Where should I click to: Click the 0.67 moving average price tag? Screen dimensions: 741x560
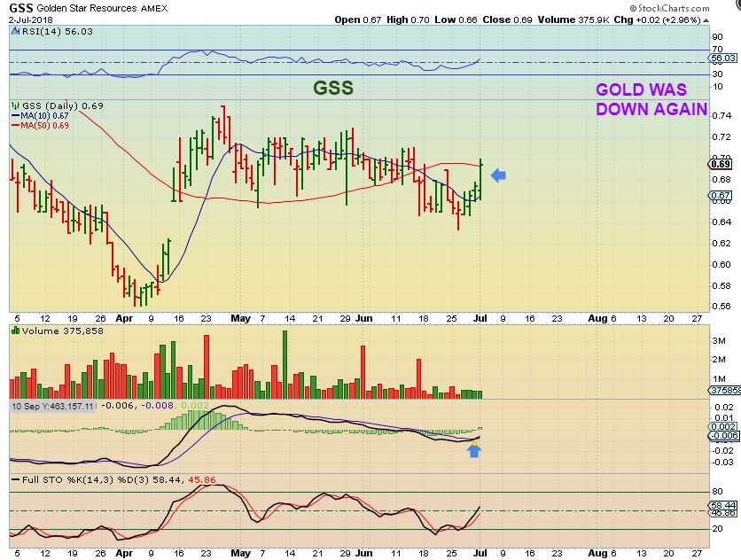[x=721, y=195]
